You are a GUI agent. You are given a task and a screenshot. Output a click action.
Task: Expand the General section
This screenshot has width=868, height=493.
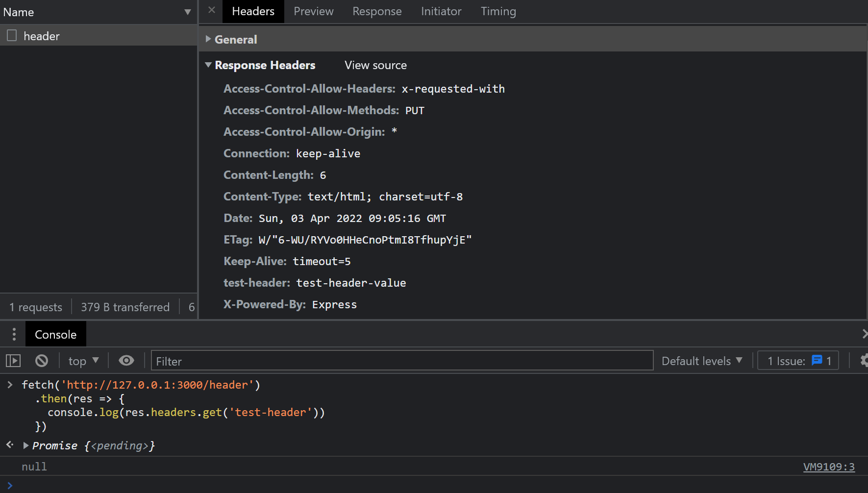pyautogui.click(x=208, y=39)
